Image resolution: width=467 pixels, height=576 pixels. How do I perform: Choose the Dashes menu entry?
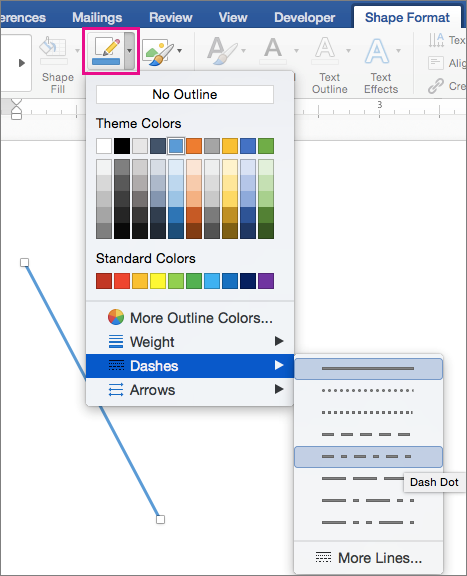coord(190,366)
